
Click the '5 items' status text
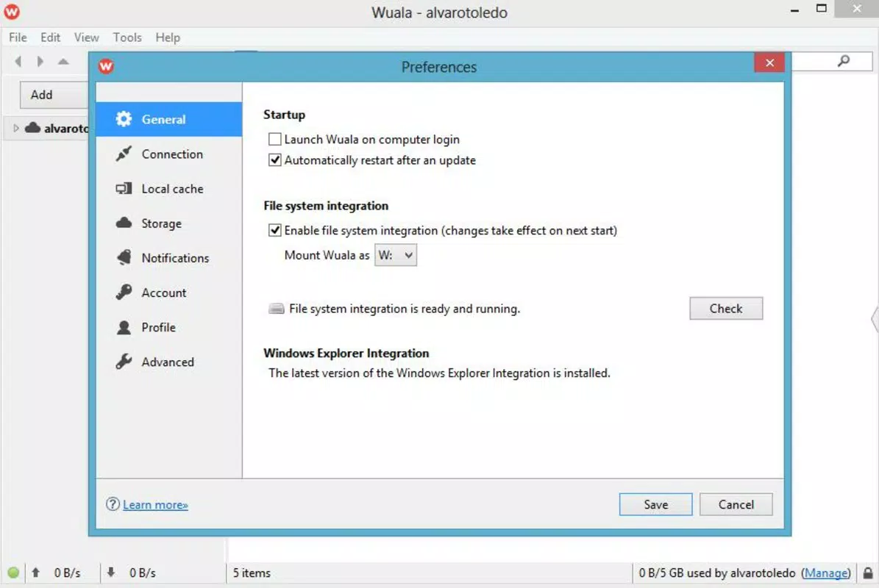[252, 573]
